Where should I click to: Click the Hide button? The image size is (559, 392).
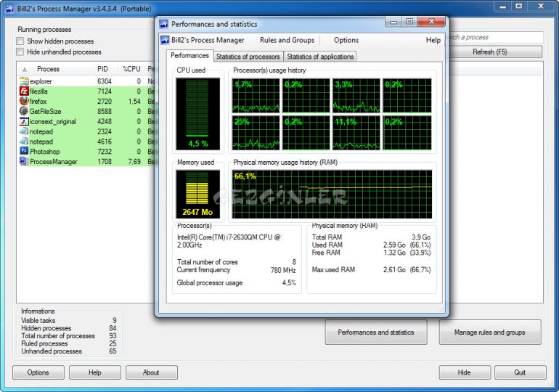click(464, 372)
